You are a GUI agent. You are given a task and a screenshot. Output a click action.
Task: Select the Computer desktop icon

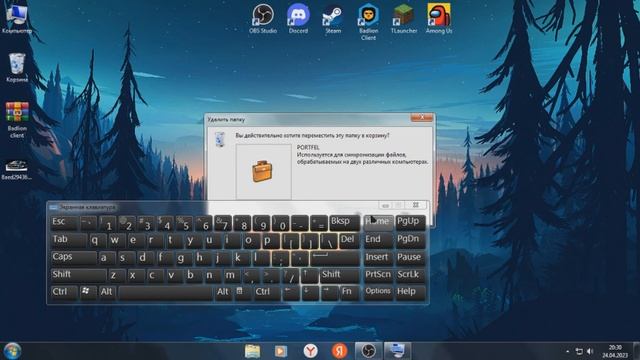[x=16, y=19]
